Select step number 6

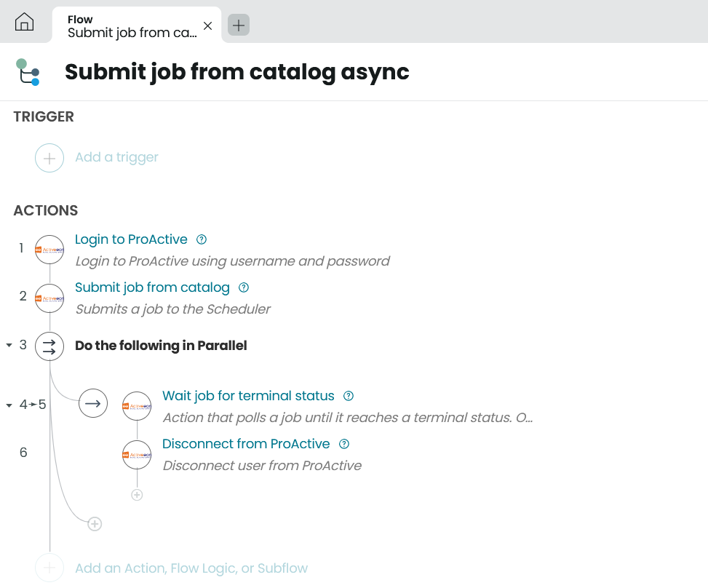[23, 453]
